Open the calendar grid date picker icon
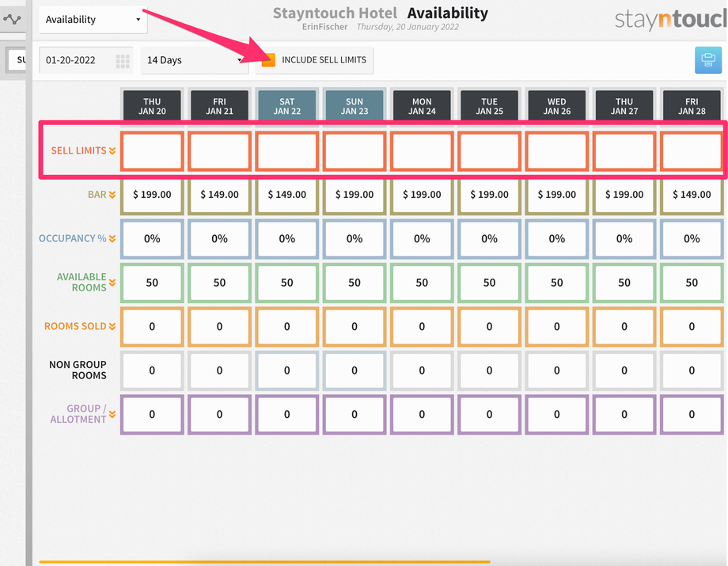Viewport: 728px width, 566px height. [123, 61]
